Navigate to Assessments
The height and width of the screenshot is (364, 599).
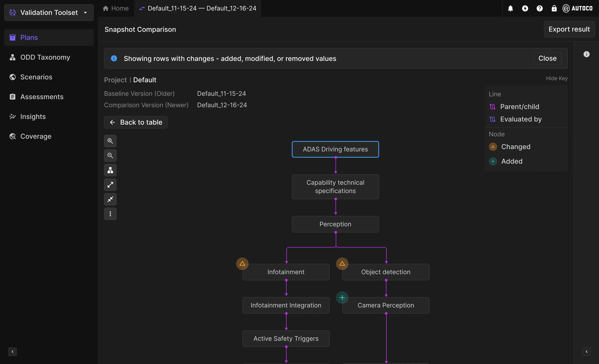49,97
